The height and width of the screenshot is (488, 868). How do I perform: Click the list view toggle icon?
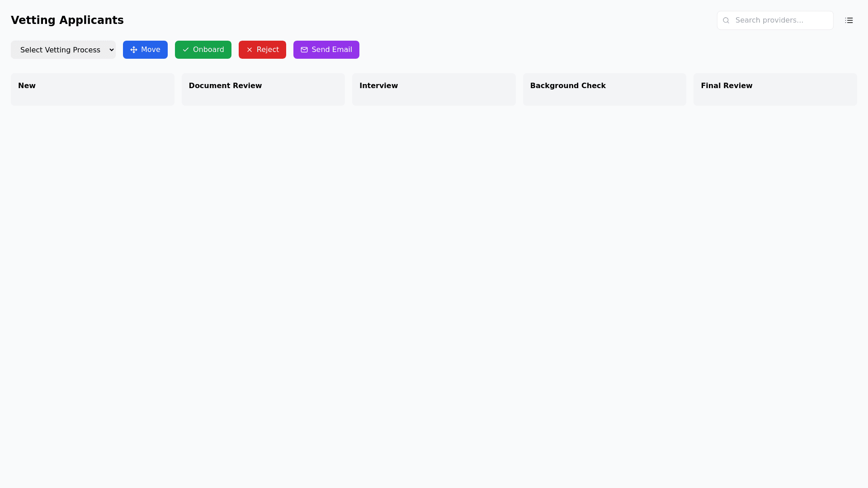849,20
